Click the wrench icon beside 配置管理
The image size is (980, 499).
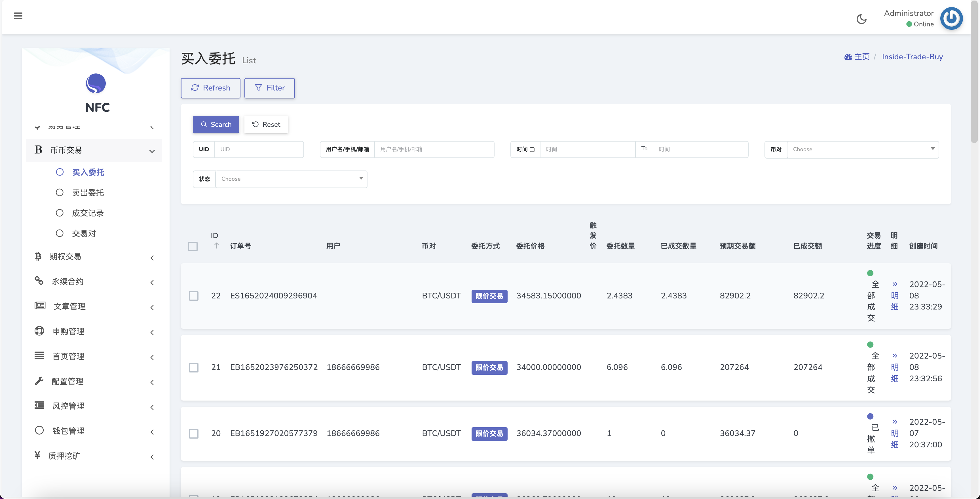39,381
